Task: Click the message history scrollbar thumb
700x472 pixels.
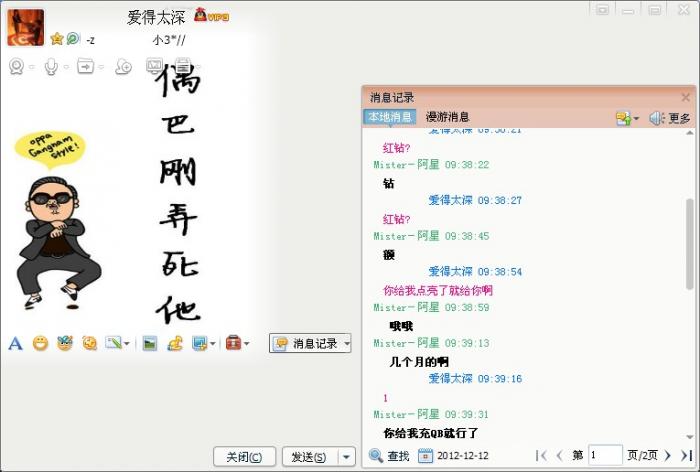Action: coord(690,244)
